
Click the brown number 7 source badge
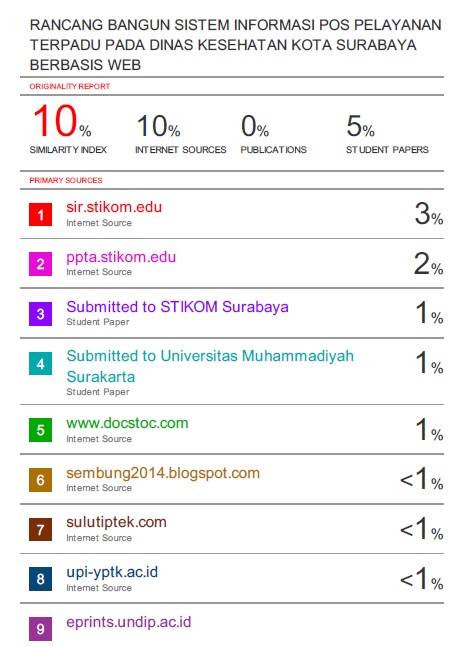point(40,529)
